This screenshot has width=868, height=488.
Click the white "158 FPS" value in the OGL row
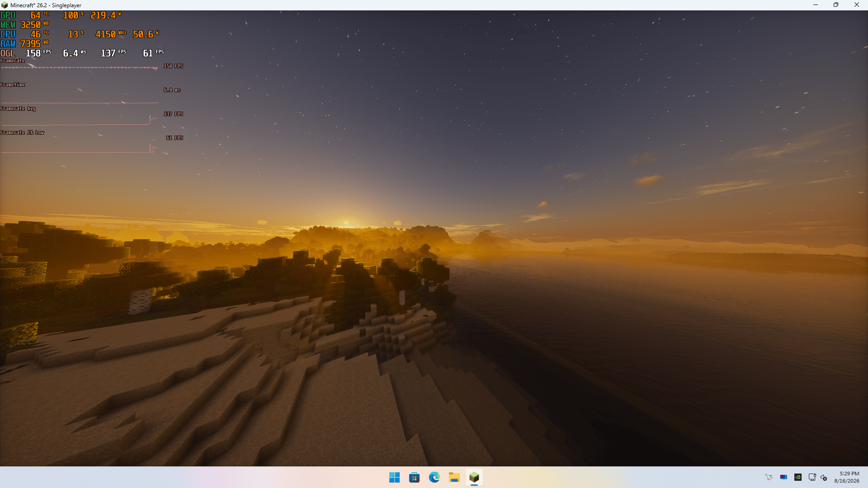[x=38, y=53]
